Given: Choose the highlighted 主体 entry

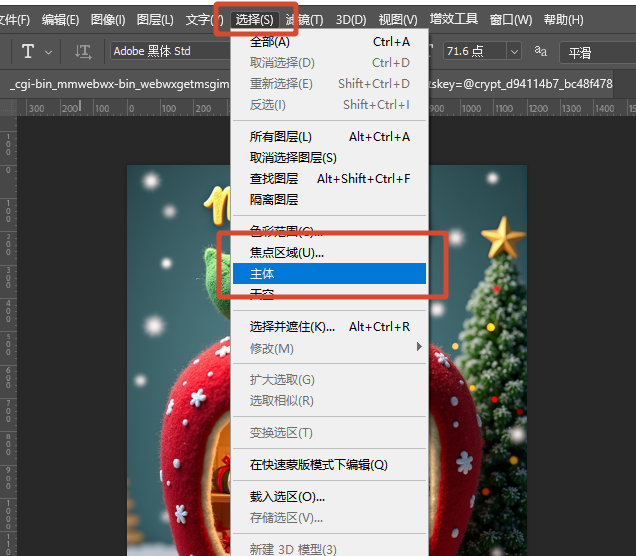Looking at the screenshot, I should (x=329, y=274).
